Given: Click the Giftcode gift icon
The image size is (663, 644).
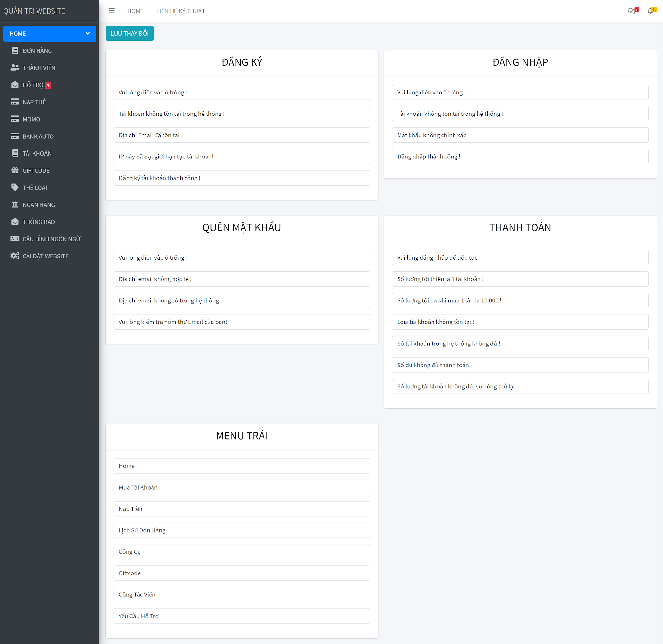Looking at the screenshot, I should click(x=15, y=170).
